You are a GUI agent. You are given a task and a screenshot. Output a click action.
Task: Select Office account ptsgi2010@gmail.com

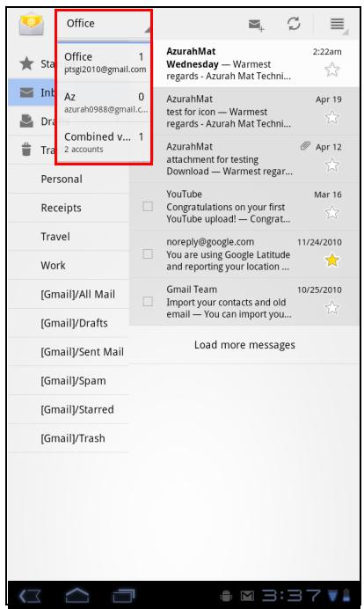pos(104,62)
